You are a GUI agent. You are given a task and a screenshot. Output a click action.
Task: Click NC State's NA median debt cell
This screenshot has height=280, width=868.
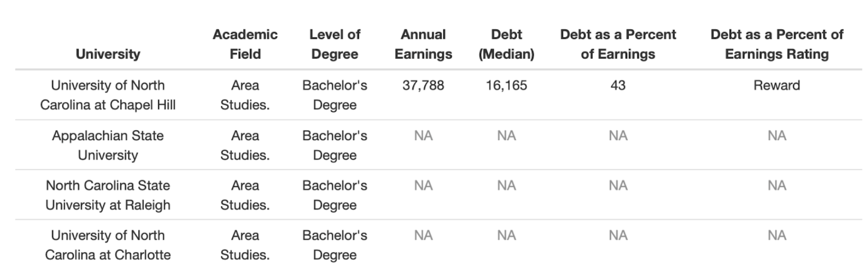506,185
